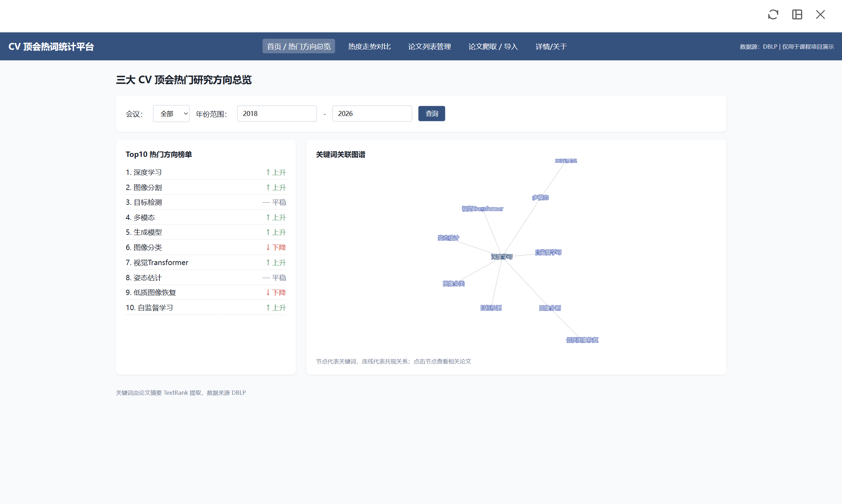Select ranking row 9. 低质图像恢复
Image resolution: width=842 pixels, height=504 pixels.
coord(206,293)
